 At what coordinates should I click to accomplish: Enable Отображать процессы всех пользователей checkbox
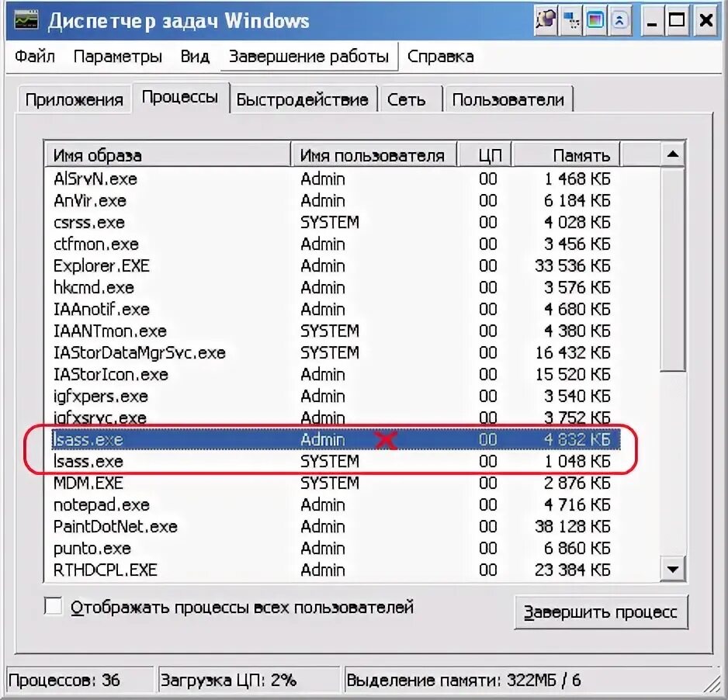53,606
